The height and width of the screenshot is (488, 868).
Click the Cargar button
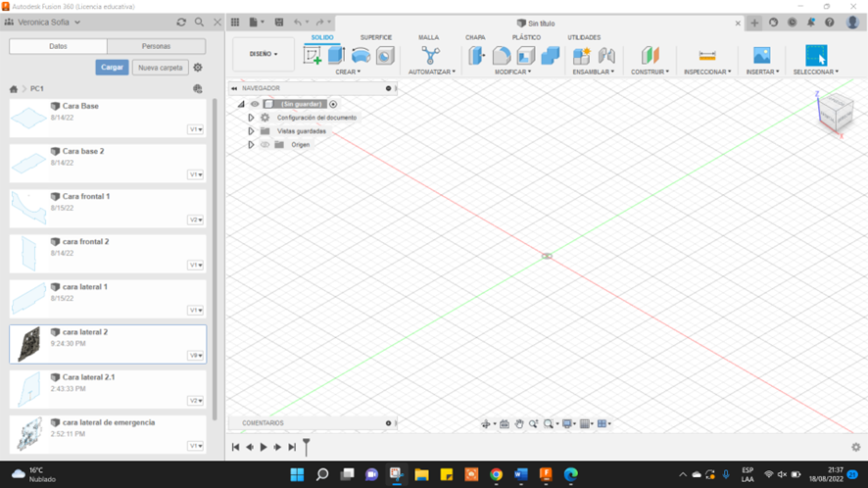click(112, 68)
